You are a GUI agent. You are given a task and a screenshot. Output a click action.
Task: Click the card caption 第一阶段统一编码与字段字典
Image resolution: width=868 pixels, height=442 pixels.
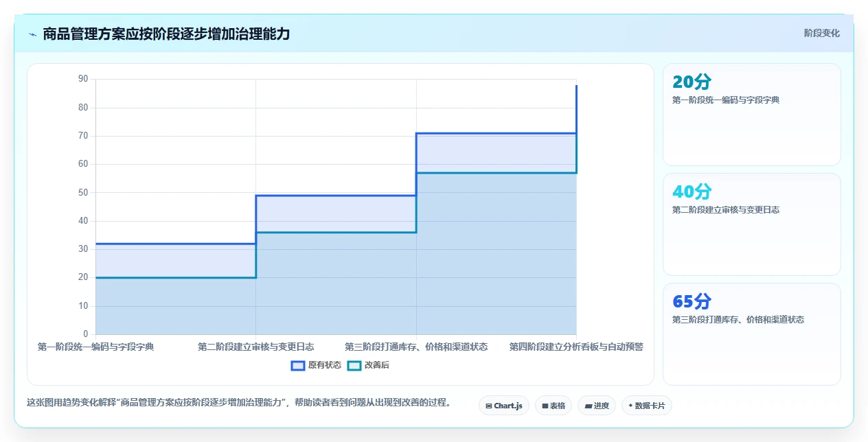[x=726, y=100]
